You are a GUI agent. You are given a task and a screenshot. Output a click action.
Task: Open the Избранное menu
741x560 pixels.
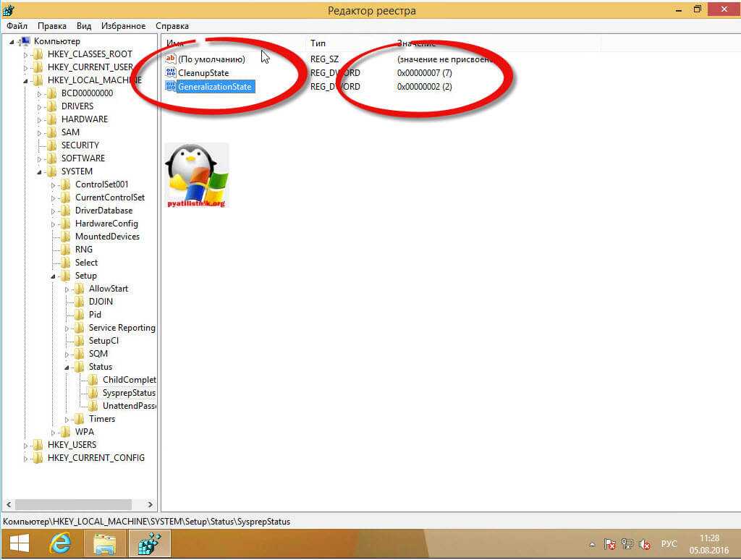[123, 26]
